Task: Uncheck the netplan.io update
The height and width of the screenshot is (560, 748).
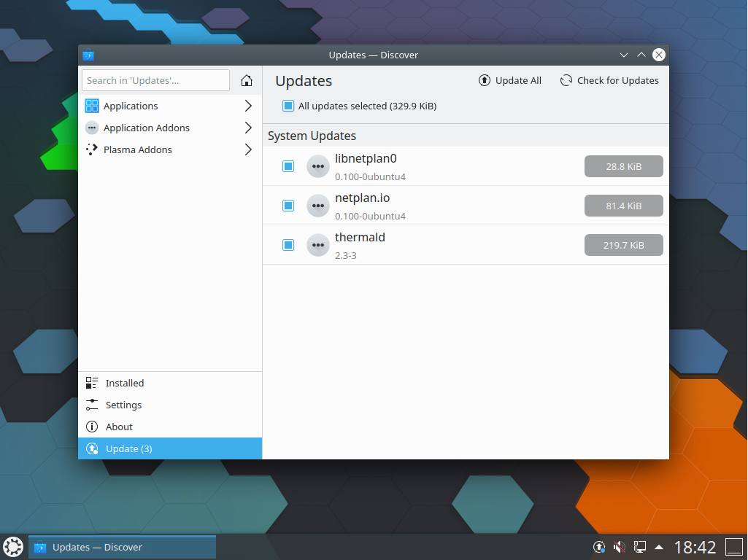Action: tap(288, 206)
